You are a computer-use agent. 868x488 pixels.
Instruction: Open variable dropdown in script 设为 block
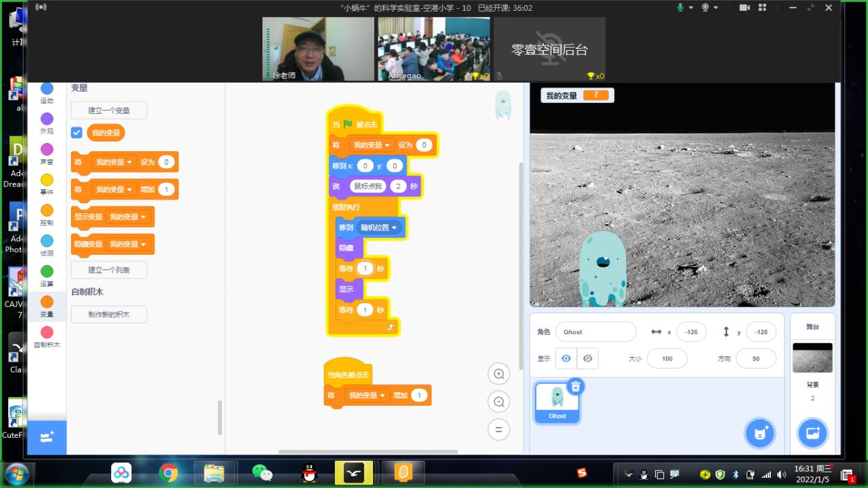point(372,145)
